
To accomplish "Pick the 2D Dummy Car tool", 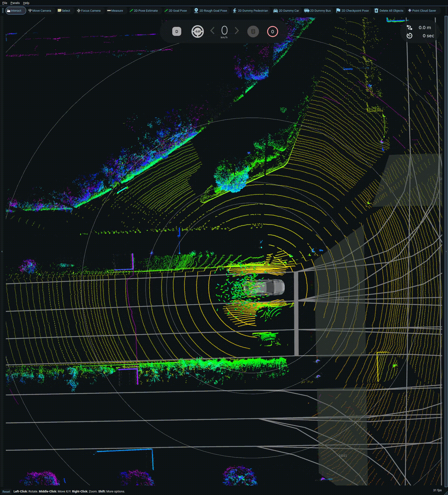I will tap(286, 10).
